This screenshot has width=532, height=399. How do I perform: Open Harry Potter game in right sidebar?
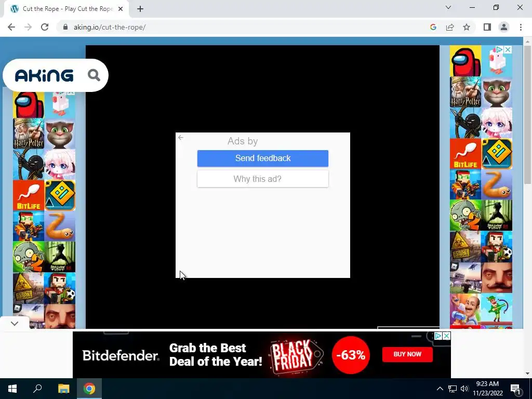[465, 92]
